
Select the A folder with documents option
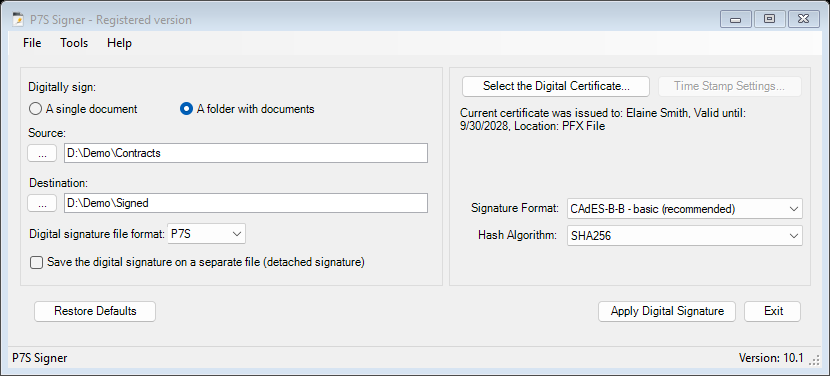point(247,109)
